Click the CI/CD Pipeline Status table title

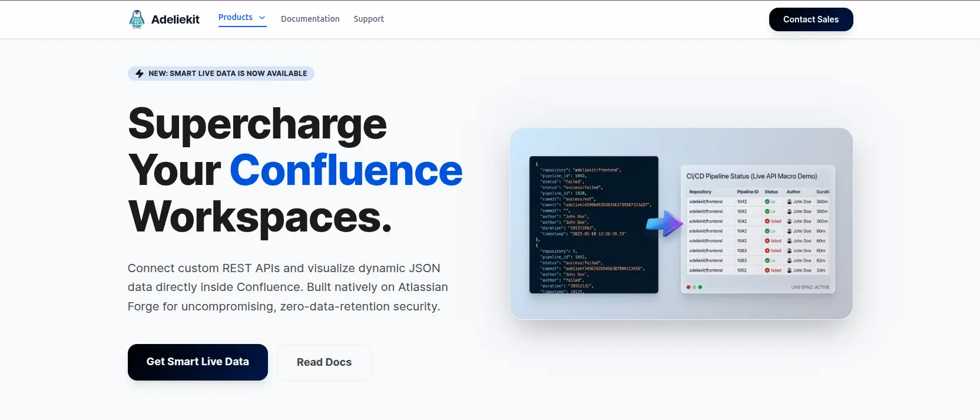point(751,176)
